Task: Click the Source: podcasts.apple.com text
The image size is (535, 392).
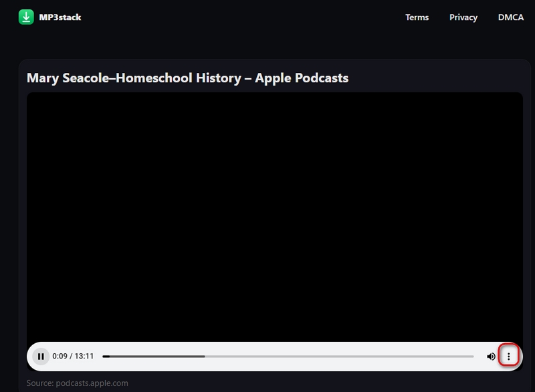Action: [76, 383]
